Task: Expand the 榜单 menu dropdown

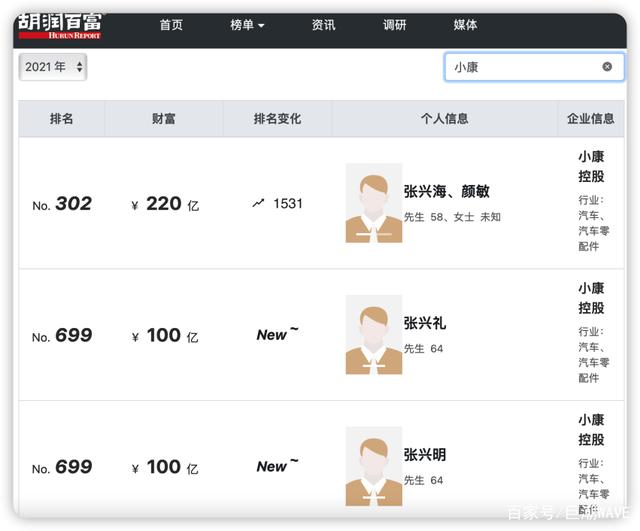Action: point(247,25)
